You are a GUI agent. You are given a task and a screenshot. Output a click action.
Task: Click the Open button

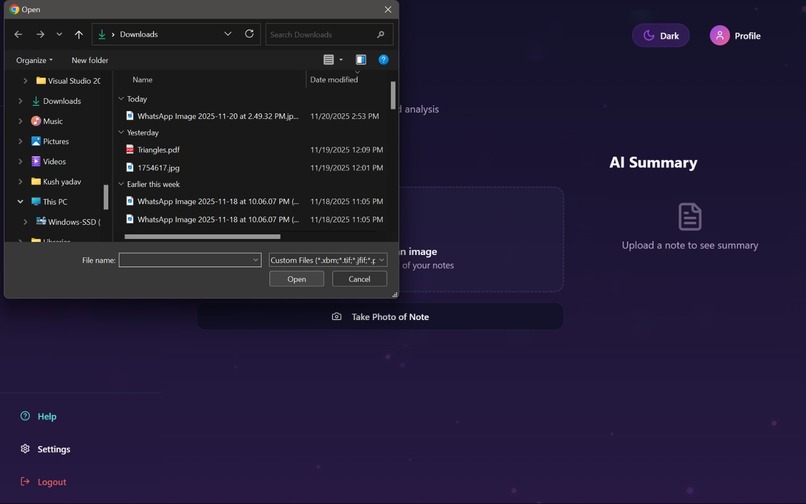pos(297,279)
